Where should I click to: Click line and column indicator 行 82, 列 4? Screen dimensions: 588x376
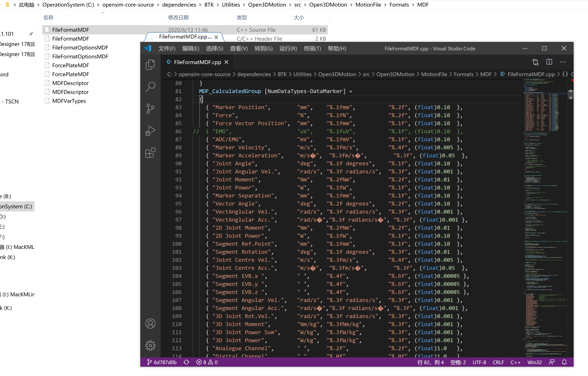click(x=431, y=362)
